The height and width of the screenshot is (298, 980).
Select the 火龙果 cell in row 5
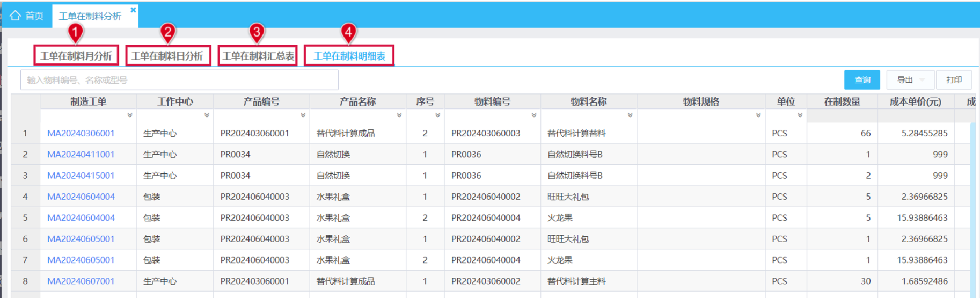[x=589, y=217]
